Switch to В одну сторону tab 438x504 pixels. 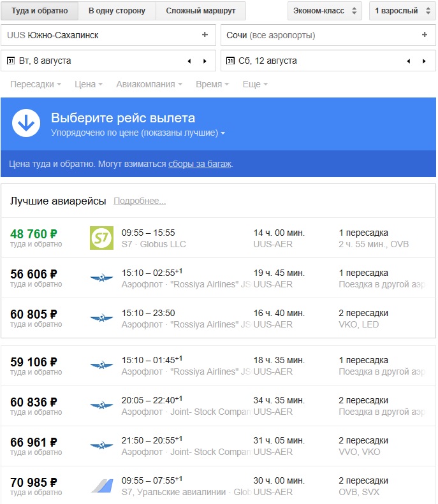tap(117, 11)
